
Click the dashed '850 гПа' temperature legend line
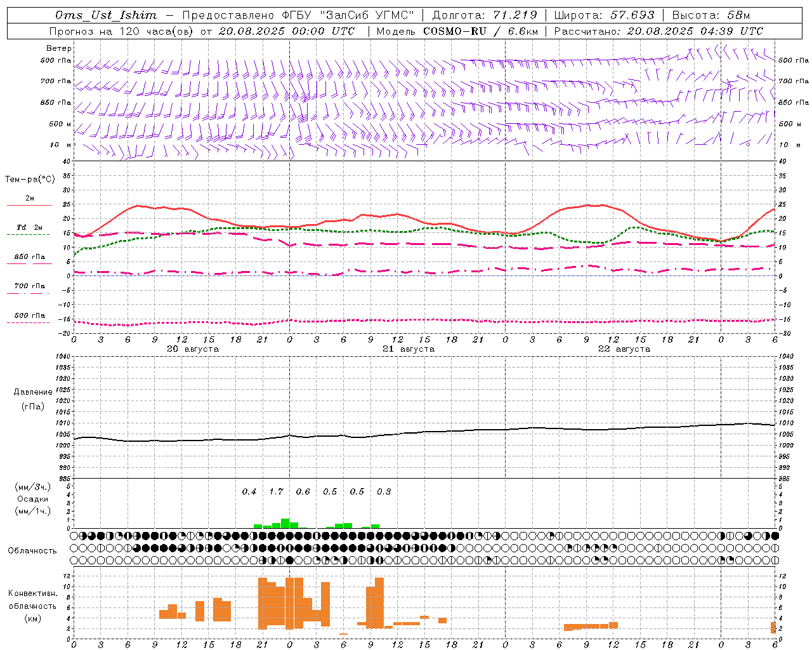pos(29,263)
